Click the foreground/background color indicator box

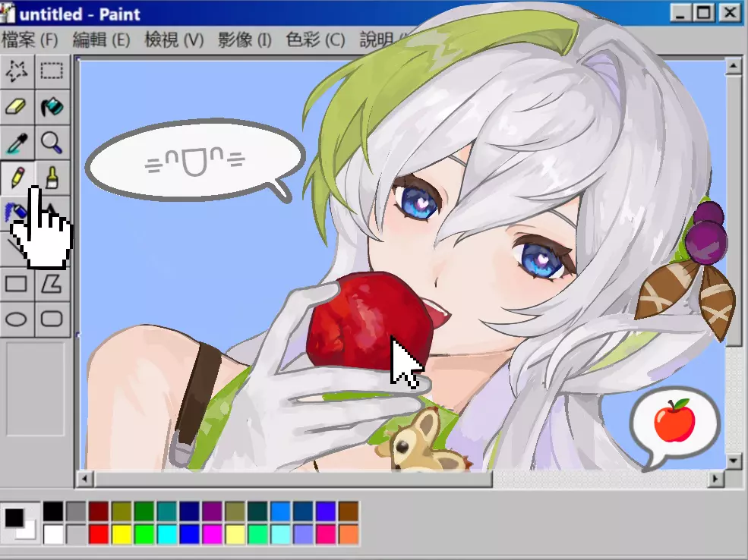[x=20, y=524]
